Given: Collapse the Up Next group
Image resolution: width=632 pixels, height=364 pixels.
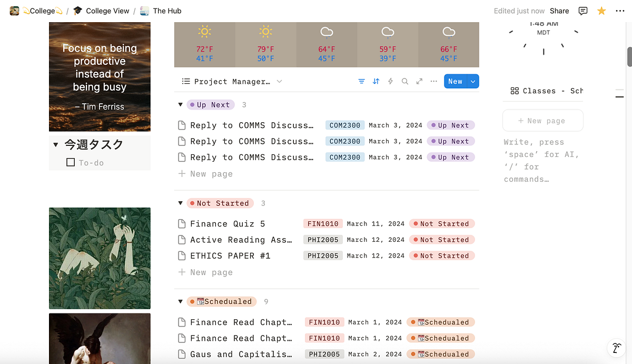Looking at the screenshot, I should coord(180,105).
